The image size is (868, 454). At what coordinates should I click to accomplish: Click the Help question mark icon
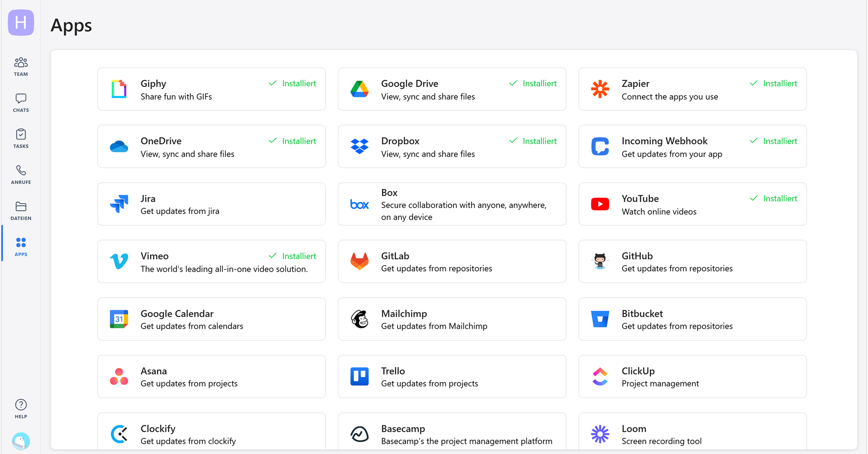(21, 409)
